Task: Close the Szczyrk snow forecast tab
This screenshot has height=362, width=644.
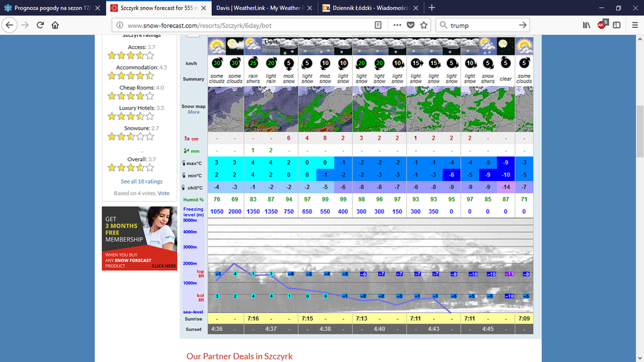Action: tap(204, 8)
